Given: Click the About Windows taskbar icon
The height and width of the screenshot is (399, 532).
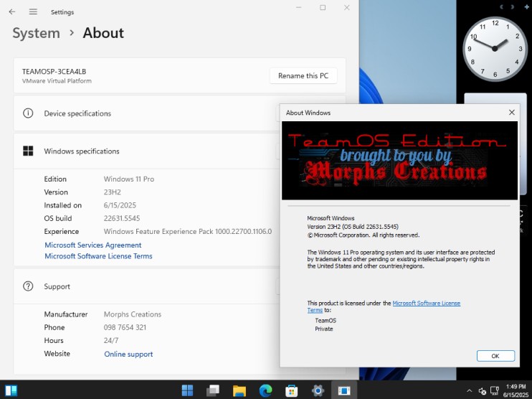Looking at the screenshot, I should point(343,390).
